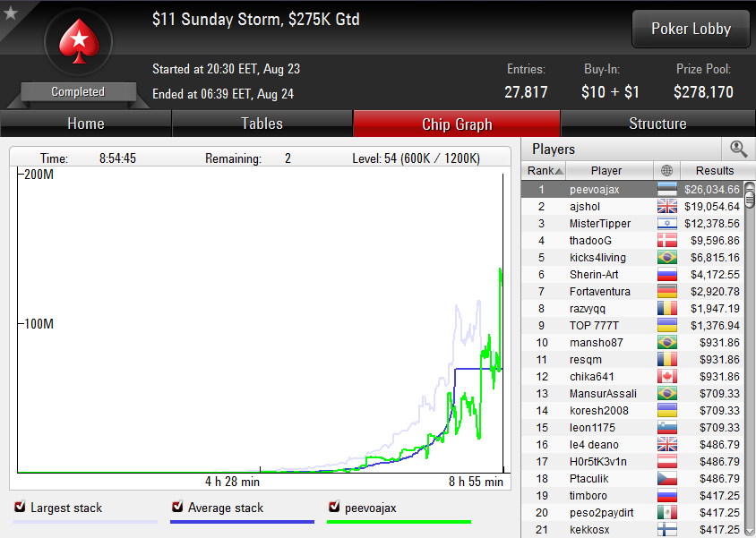This screenshot has width=756, height=538.
Task: Click the 8:54:45 time value
Action: coord(117,158)
